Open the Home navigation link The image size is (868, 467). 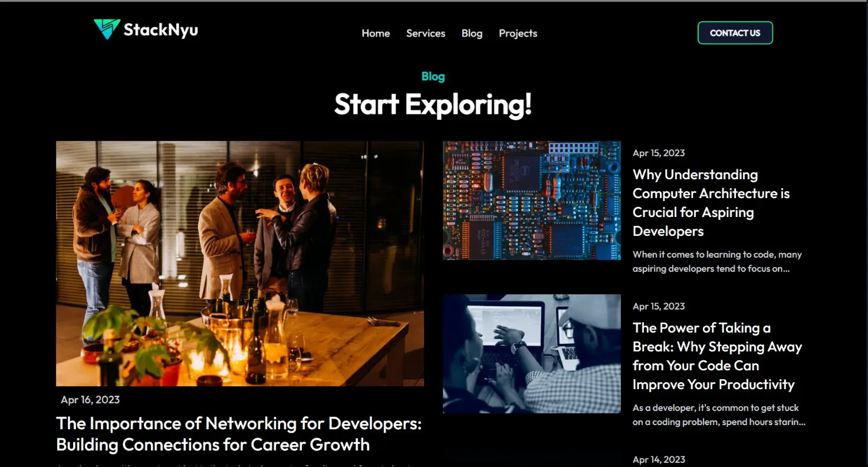click(376, 34)
